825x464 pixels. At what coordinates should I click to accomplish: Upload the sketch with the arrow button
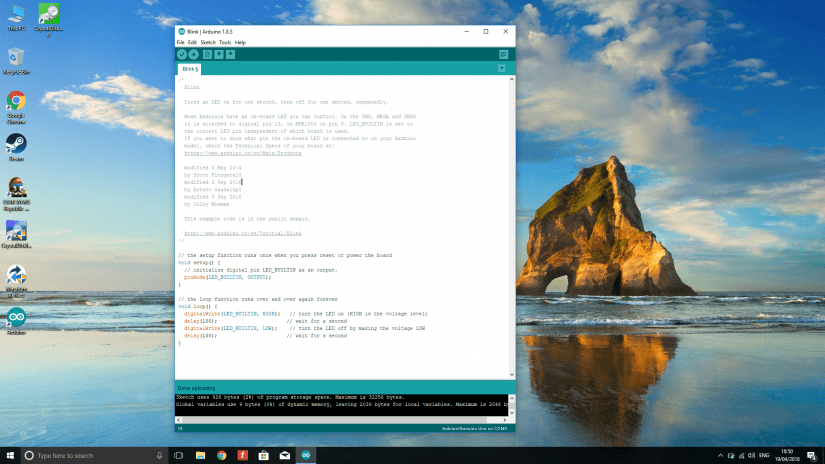click(194, 54)
